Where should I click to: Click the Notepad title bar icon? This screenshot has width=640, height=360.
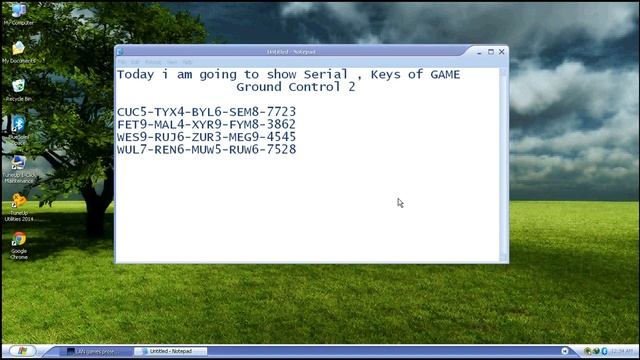120,52
